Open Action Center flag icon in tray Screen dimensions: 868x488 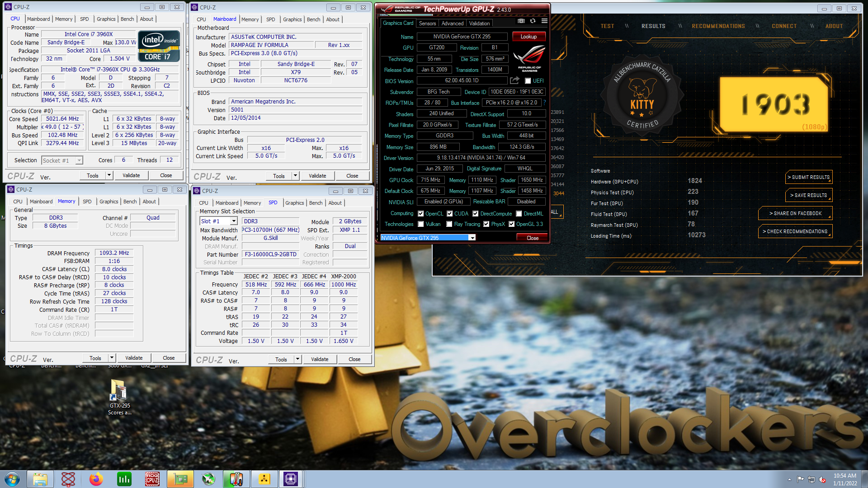pos(800,479)
